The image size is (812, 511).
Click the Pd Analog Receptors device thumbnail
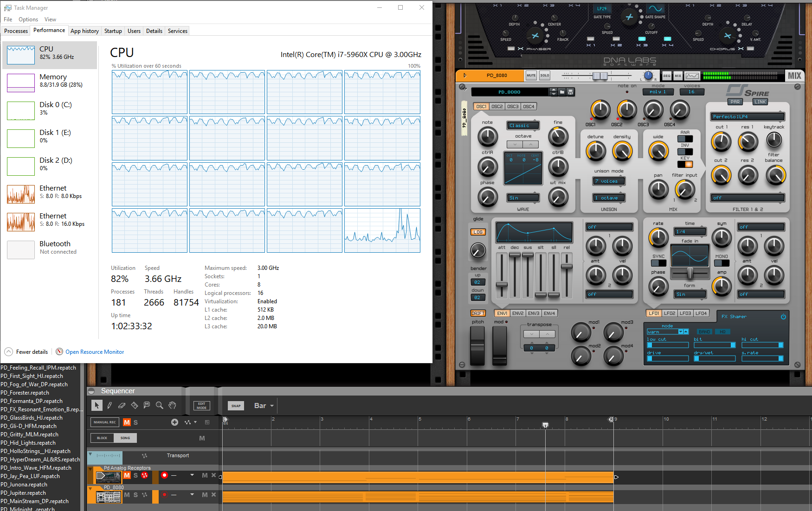[108, 477]
